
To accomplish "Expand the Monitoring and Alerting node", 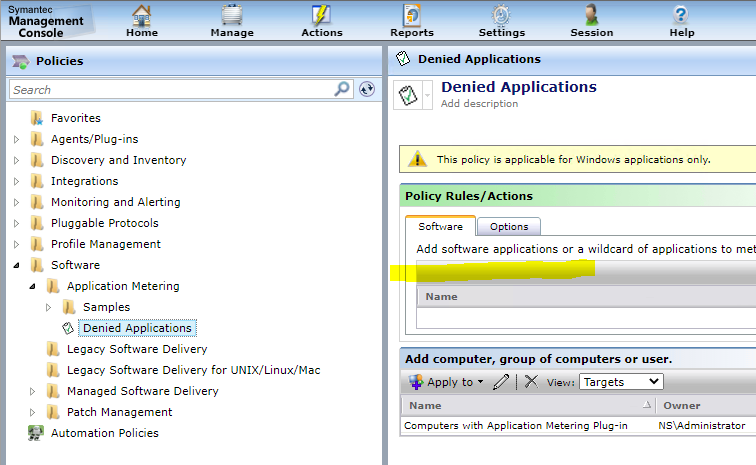I will [x=16, y=202].
